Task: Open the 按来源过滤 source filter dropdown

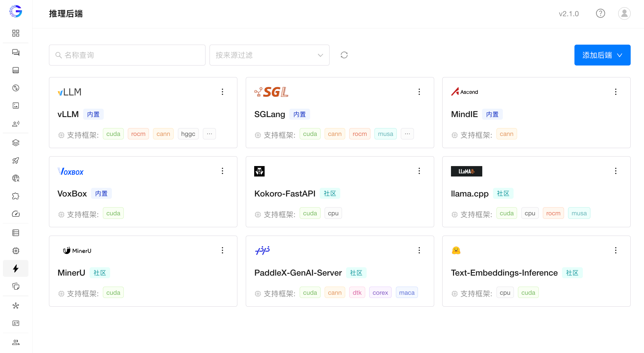Action: point(269,55)
